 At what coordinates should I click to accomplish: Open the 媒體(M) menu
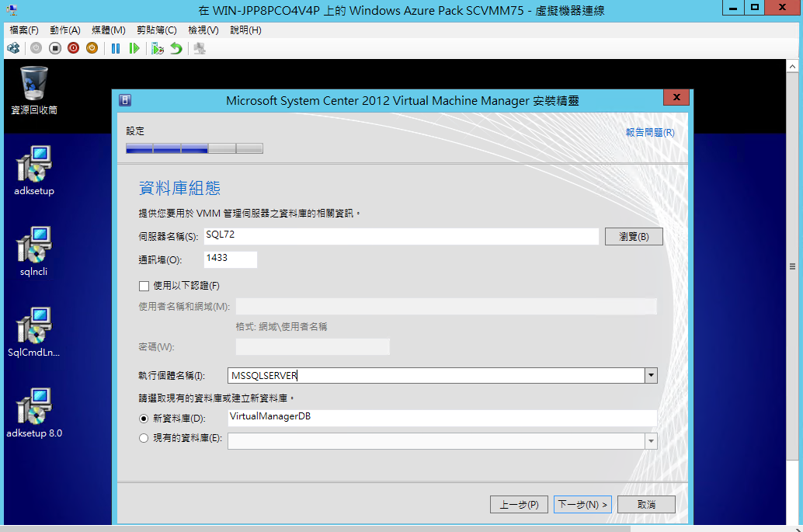coord(109,30)
